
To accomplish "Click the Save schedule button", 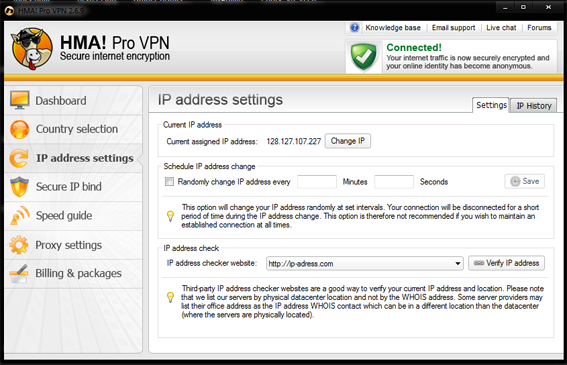I will [x=524, y=181].
